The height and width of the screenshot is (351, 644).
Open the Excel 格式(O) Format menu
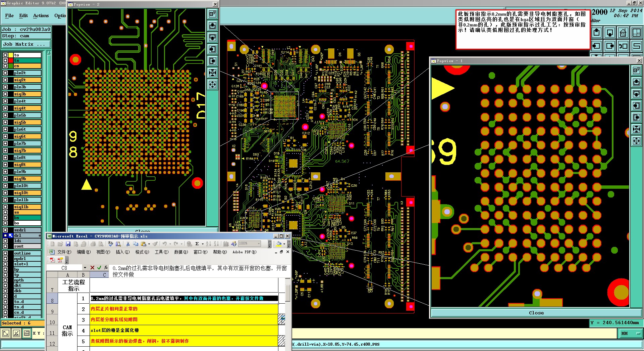(142, 252)
